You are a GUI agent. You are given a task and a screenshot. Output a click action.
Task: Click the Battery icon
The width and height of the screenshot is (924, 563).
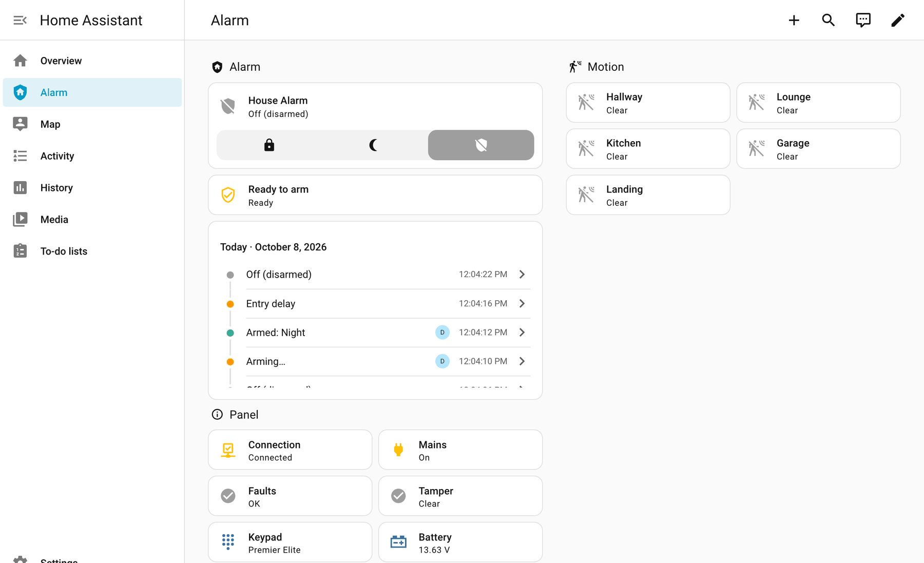[398, 542]
